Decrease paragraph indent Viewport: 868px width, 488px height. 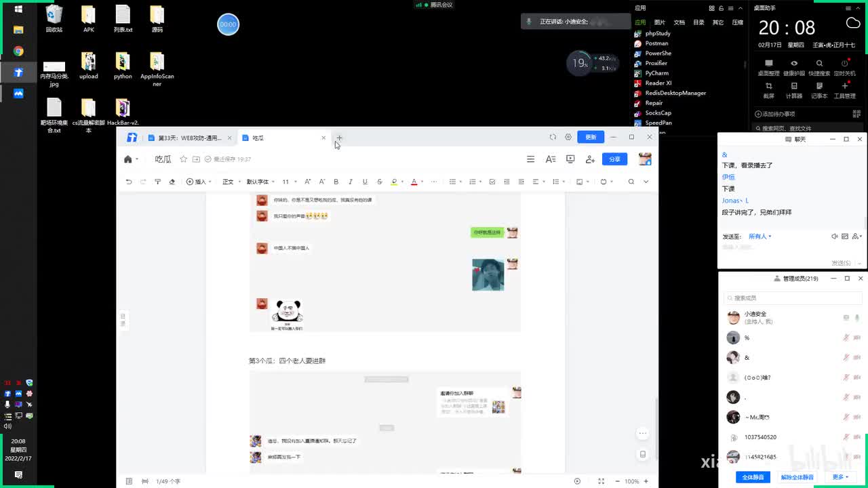tap(507, 182)
